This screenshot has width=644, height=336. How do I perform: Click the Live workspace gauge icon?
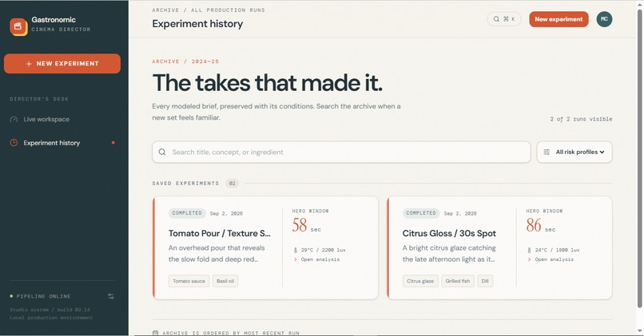pyautogui.click(x=14, y=120)
